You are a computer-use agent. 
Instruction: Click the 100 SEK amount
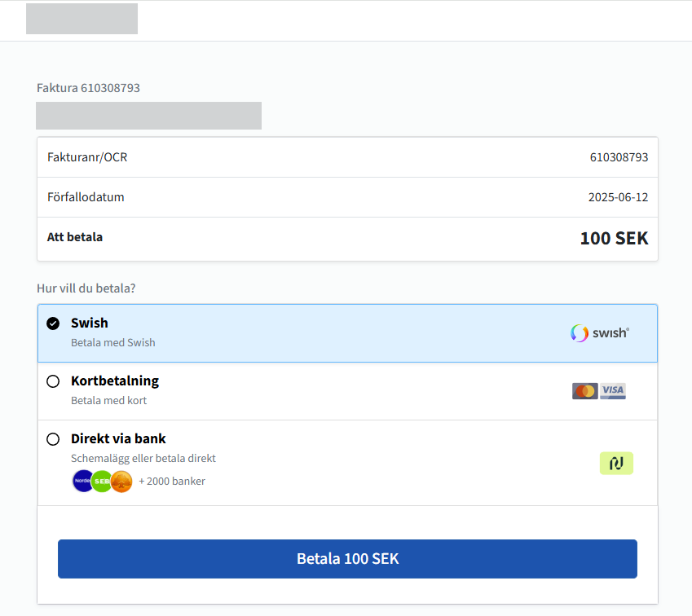click(614, 238)
